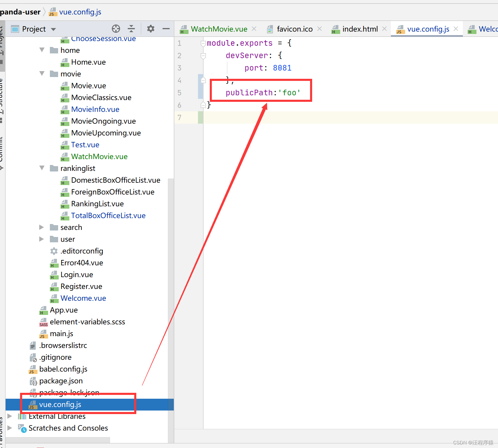Expand the user folder
498x448 pixels.
coord(42,239)
